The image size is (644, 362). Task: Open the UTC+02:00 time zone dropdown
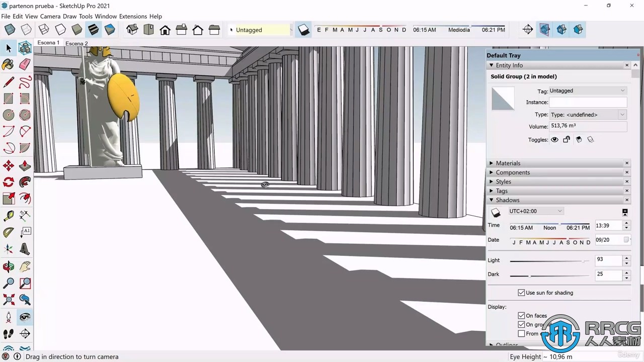pos(535,211)
